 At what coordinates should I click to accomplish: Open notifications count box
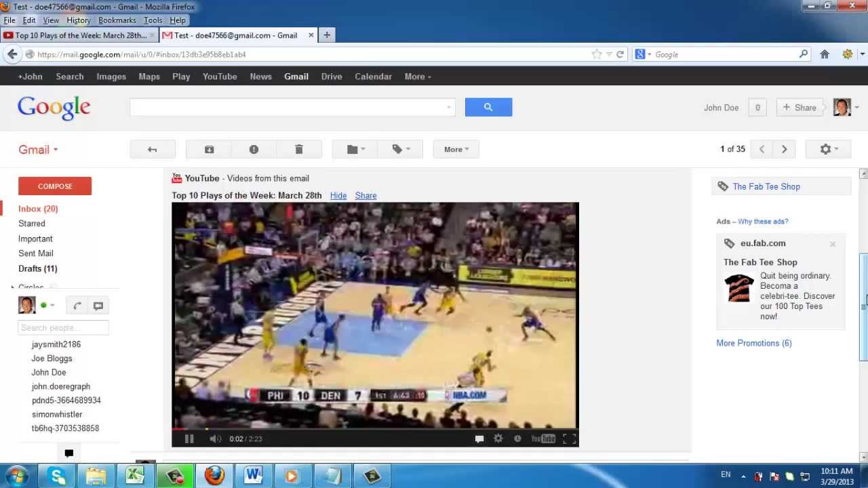click(757, 107)
